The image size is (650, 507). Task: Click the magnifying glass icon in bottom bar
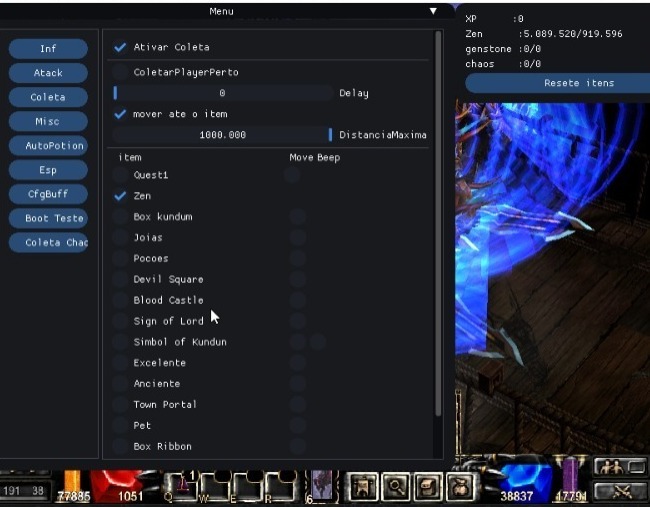(x=396, y=486)
